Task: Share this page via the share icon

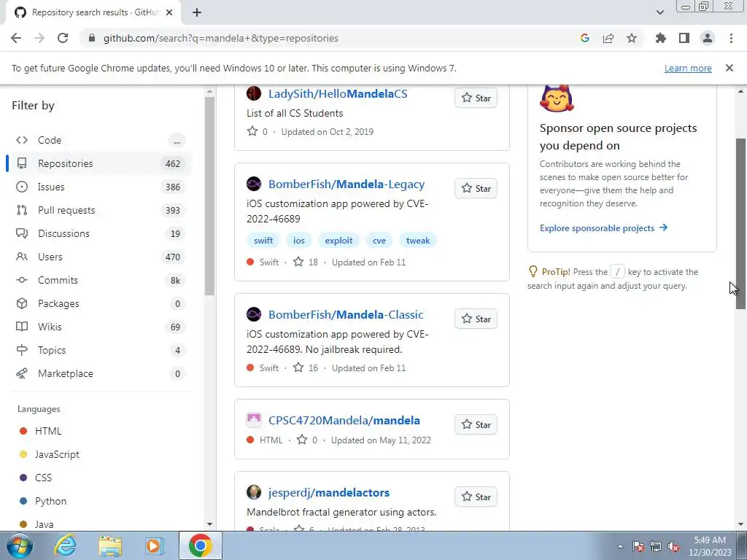Action: coord(608,38)
